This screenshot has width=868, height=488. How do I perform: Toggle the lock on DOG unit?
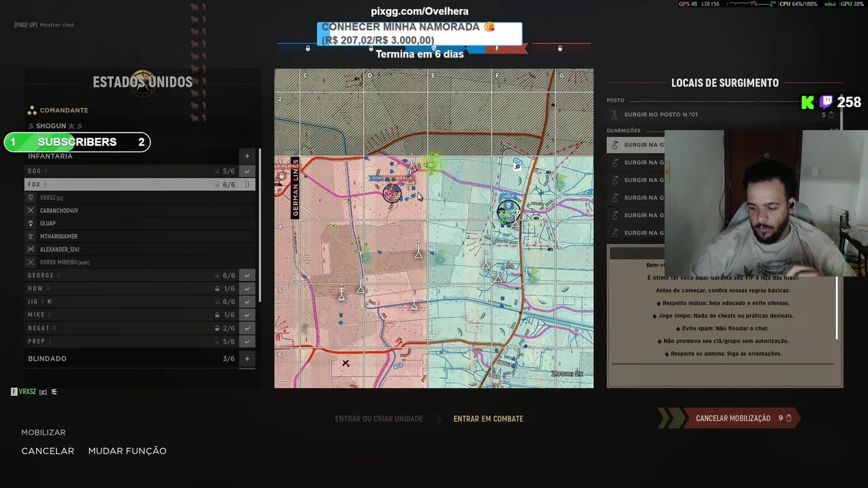(x=218, y=171)
